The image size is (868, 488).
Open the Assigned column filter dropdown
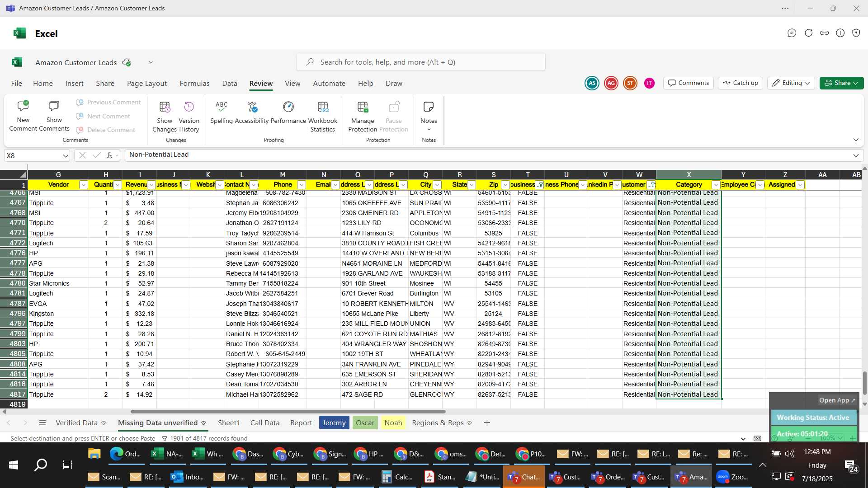click(x=800, y=185)
